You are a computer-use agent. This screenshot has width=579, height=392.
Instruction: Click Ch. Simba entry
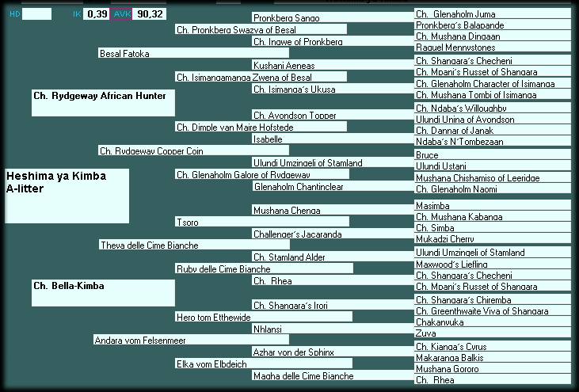(493, 227)
